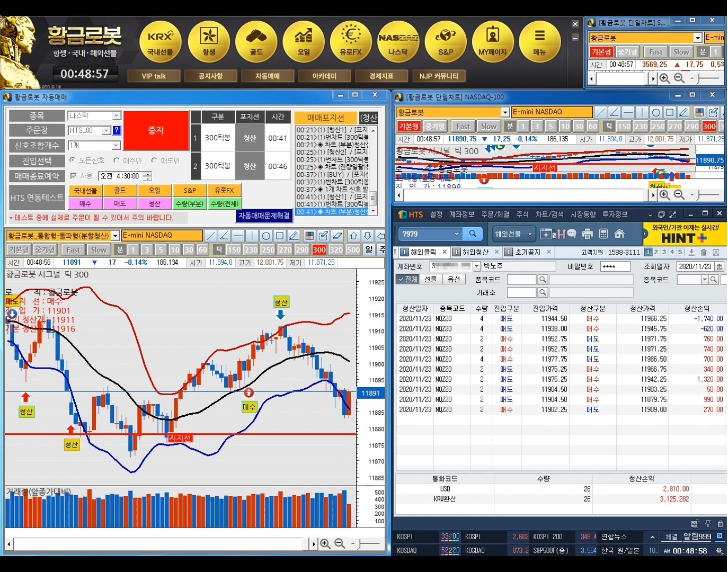
Task: Click HTS search magnifier button
Action: [x=473, y=234]
